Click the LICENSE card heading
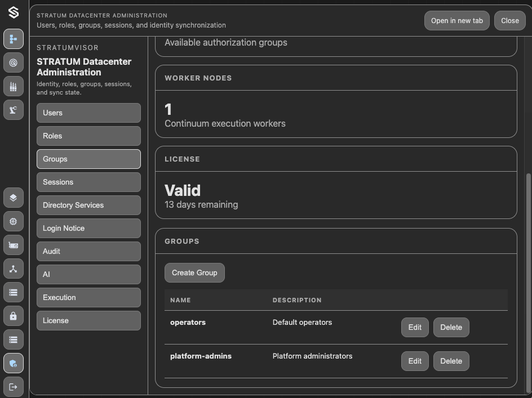 coord(182,159)
